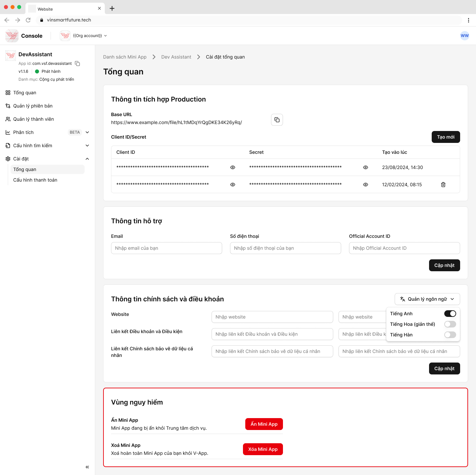Viewport: 476px width, 475px height.
Task: Enable Tiếng Hàn language toggle
Action: [x=450, y=335]
